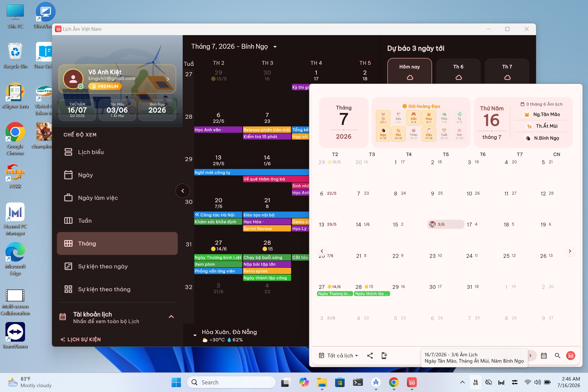588x392 pixels.
Task: Open the Võ Anh Kiệt profile chevron
Action: [x=168, y=79]
